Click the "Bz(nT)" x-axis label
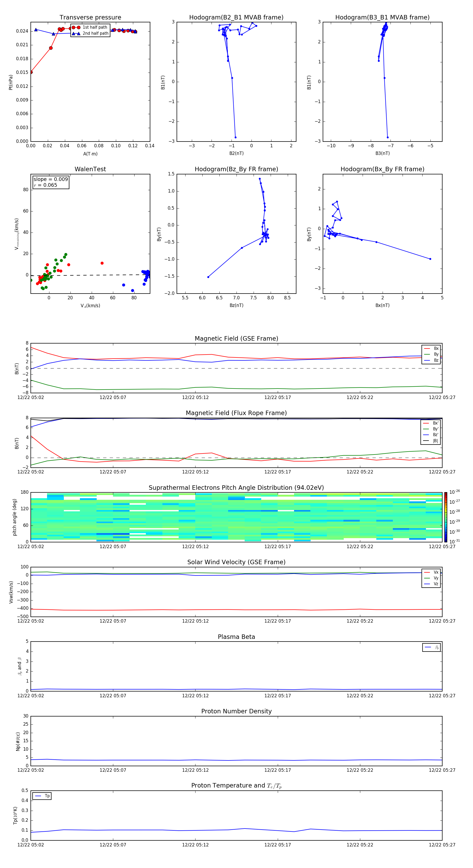This screenshot has height=868, width=473. click(x=236, y=305)
